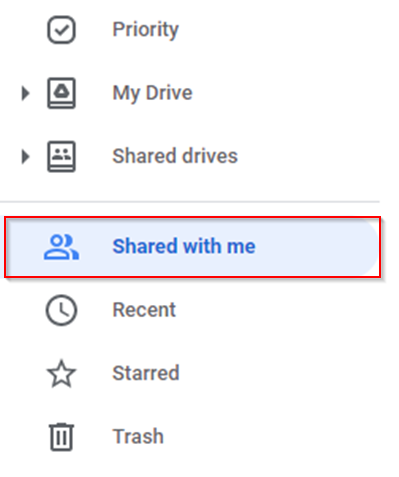The height and width of the screenshot is (477, 399).
Task: Select the My Drive text label
Action: click(152, 93)
